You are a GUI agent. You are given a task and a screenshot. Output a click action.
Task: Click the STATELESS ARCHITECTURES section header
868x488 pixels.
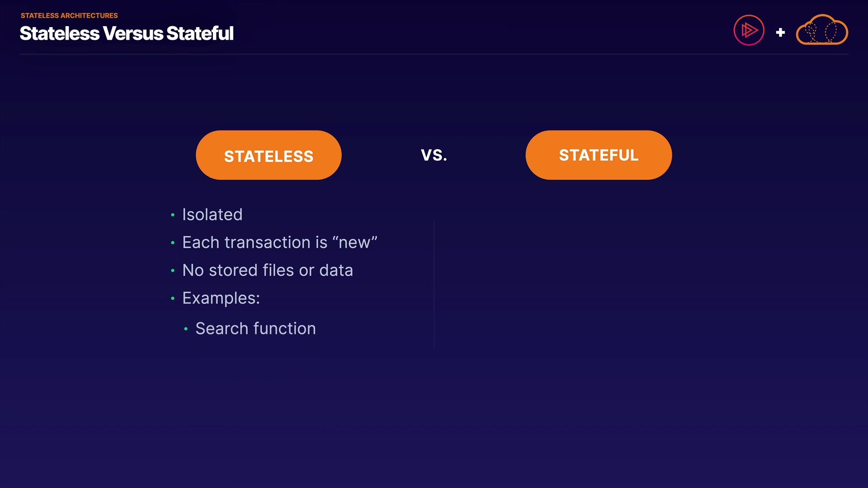pos(69,15)
